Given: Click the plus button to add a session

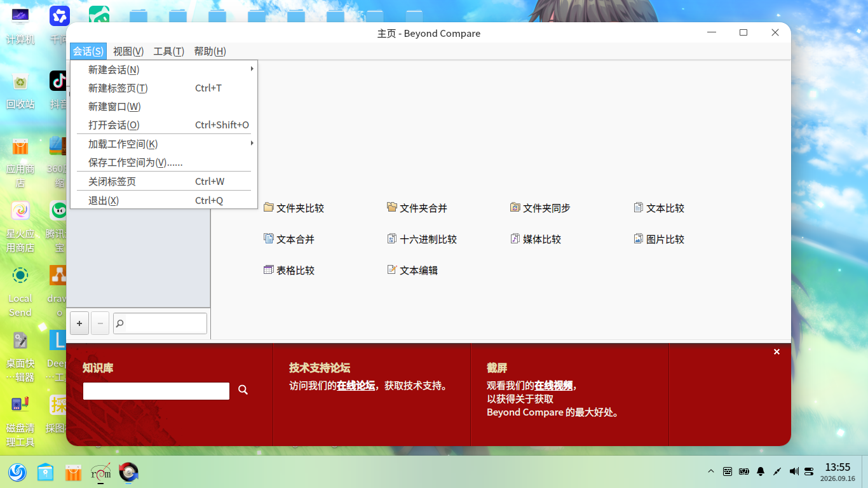Looking at the screenshot, I should (79, 323).
